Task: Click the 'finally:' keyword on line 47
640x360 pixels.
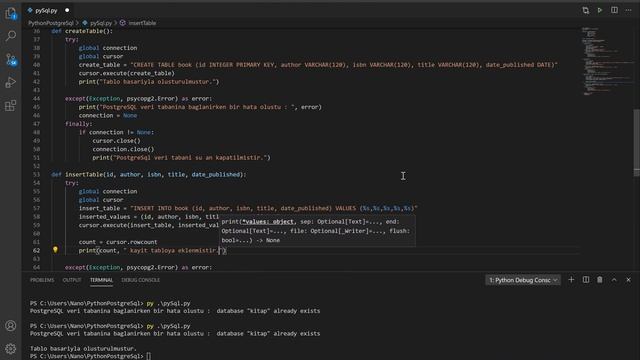Action: click(78, 124)
